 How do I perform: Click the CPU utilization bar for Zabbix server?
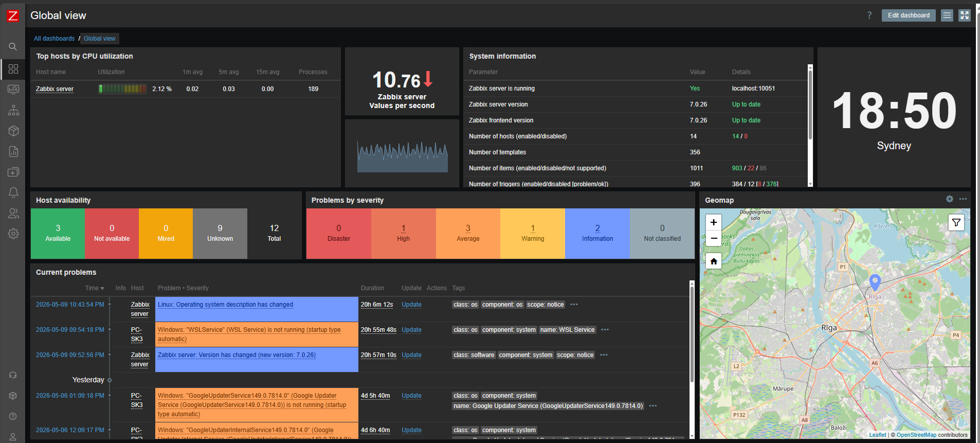(x=122, y=89)
